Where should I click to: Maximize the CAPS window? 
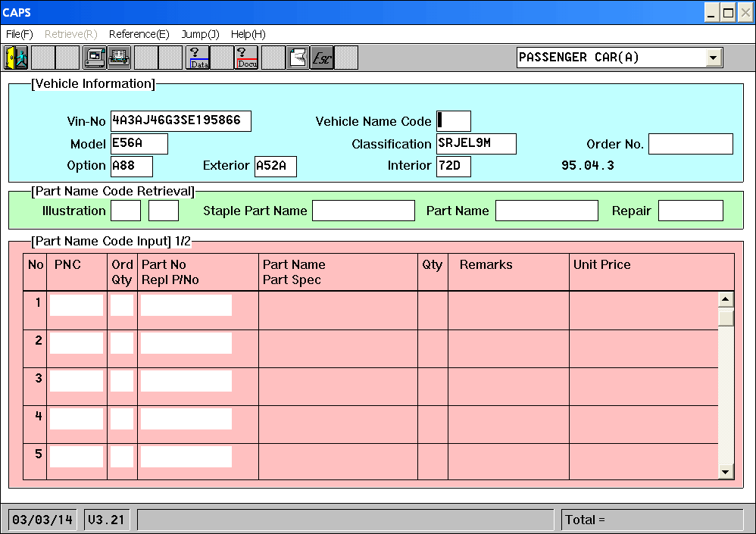[729, 13]
